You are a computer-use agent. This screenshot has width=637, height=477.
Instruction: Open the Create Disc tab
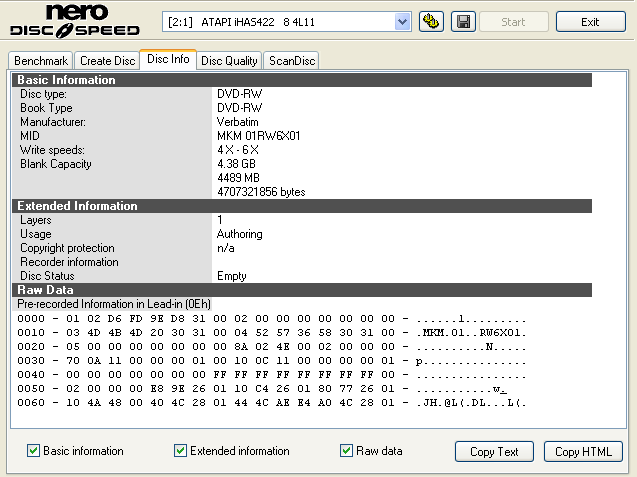107,61
